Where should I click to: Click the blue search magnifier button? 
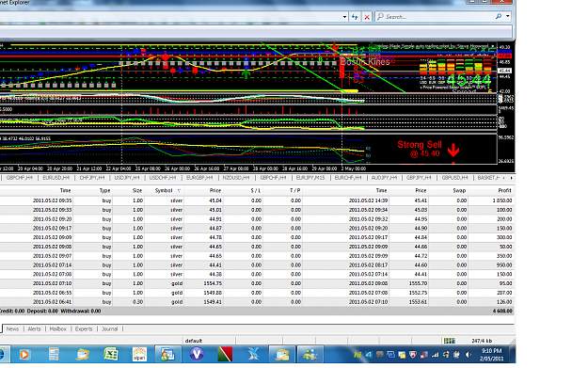click(499, 17)
